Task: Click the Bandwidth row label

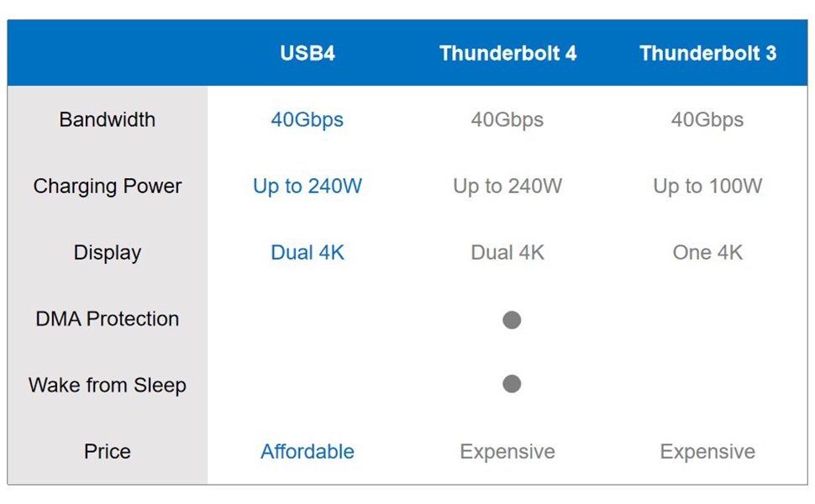Action: (x=108, y=119)
